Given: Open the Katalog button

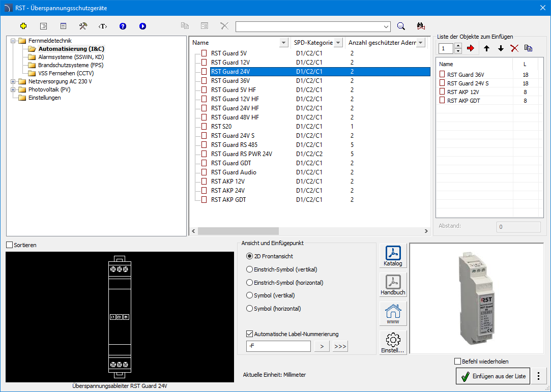Looking at the screenshot, I should point(393,256).
